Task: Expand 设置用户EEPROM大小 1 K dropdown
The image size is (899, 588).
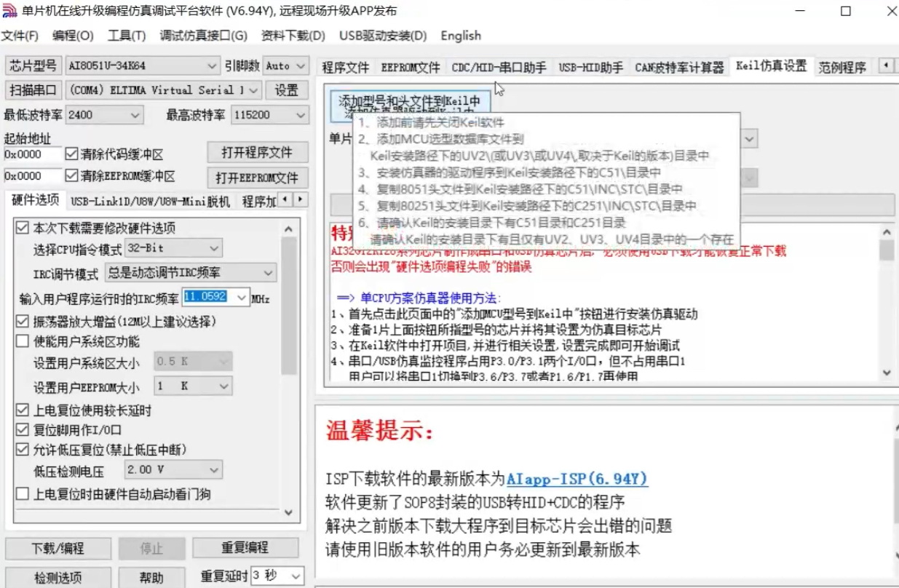Action: [x=224, y=386]
